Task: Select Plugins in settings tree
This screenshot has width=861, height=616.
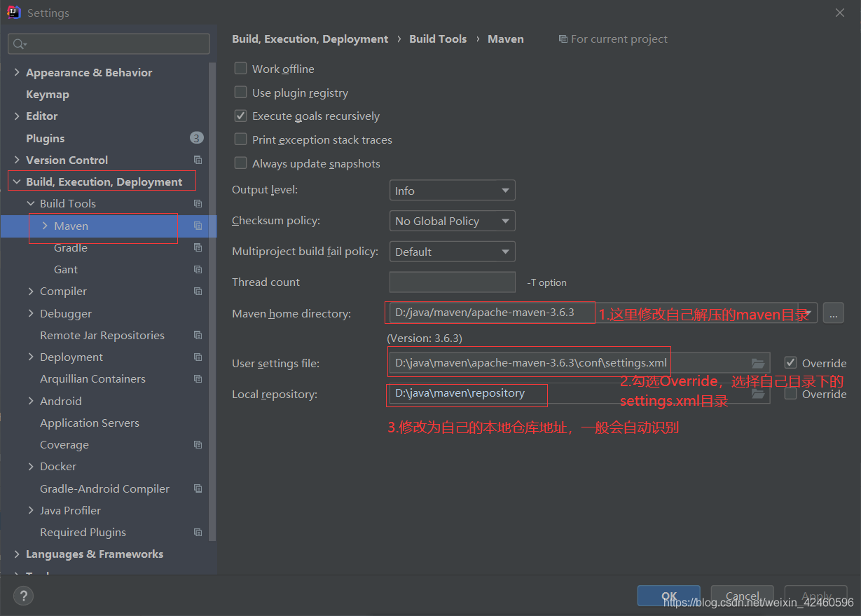Action: [45, 138]
